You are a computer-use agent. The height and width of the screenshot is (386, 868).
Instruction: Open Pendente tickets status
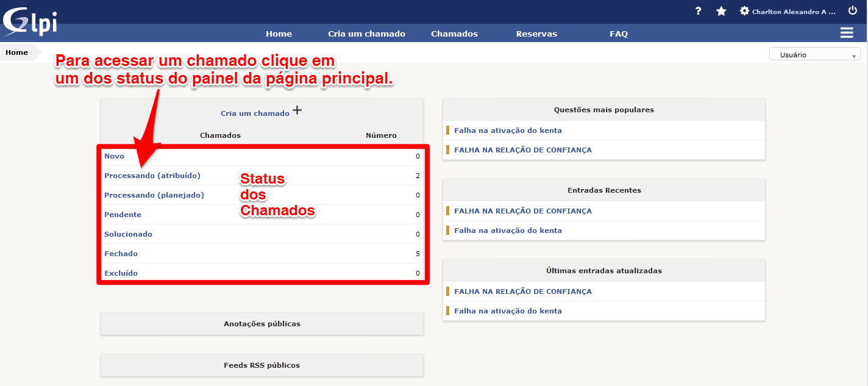(x=123, y=215)
